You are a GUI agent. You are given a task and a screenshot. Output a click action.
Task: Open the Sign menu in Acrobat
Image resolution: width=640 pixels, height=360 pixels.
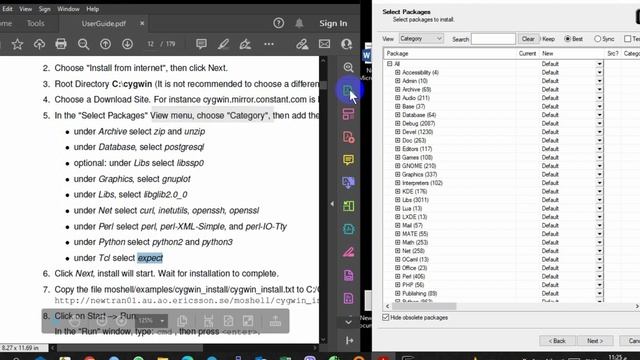[x=44, y=9]
